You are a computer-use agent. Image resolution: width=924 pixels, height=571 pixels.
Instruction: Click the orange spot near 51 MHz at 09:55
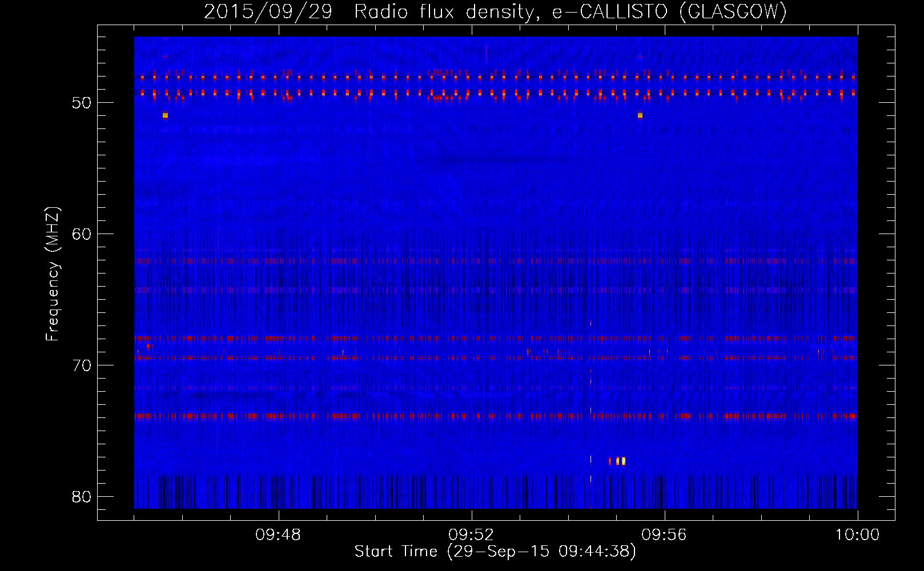[x=640, y=115]
